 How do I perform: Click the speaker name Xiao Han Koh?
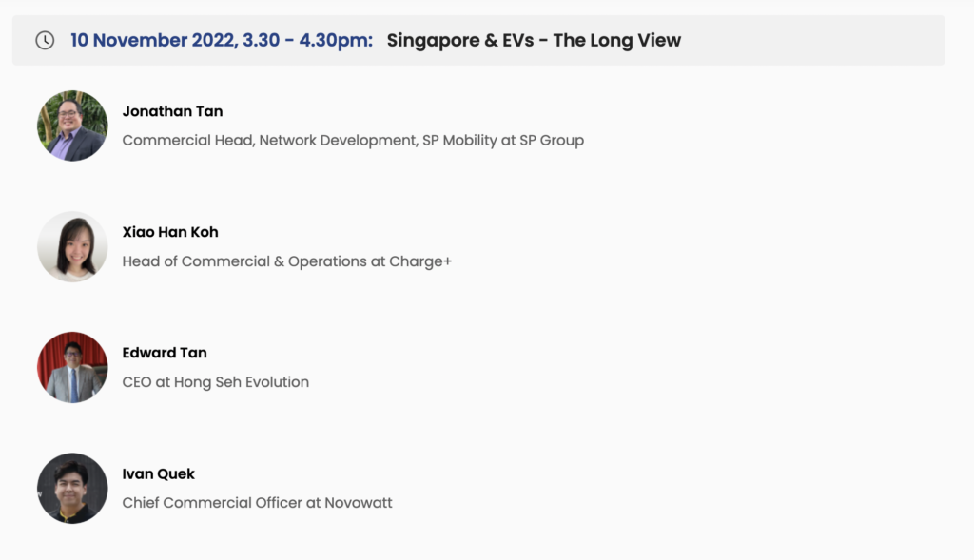tap(170, 232)
